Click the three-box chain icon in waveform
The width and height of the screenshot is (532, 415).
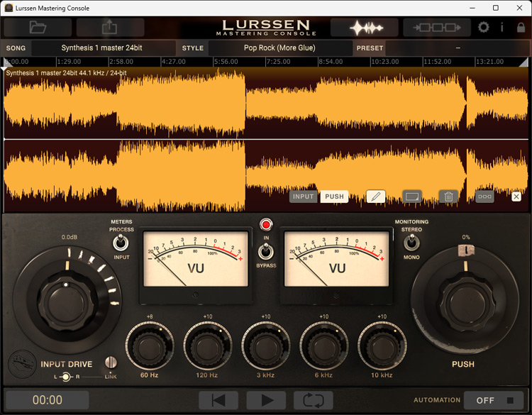pos(484,197)
